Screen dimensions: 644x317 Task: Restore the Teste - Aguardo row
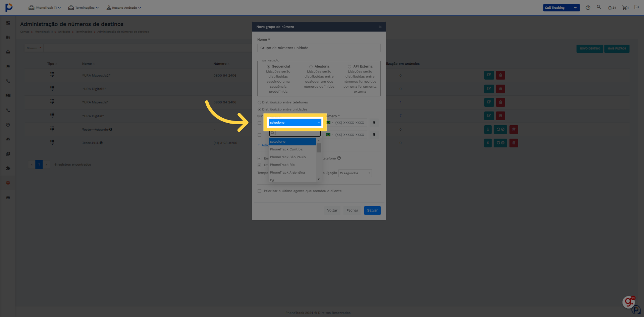point(500,129)
